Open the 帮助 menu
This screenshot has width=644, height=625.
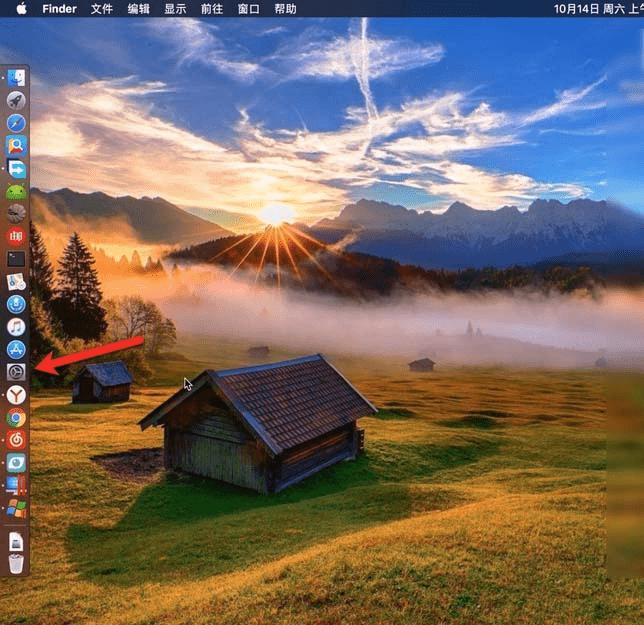[285, 9]
